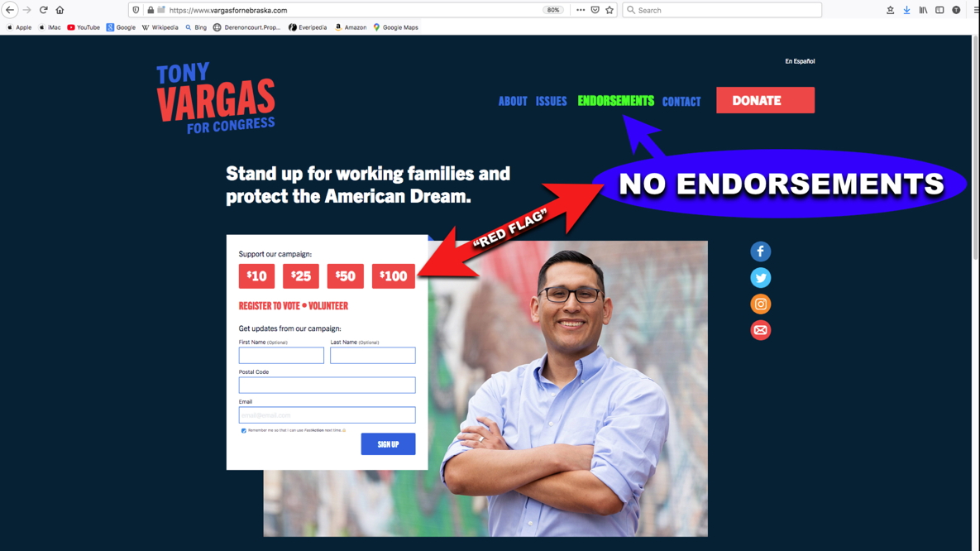This screenshot has height=551, width=980.
Task: Go to the About nav item
Action: [x=513, y=101]
